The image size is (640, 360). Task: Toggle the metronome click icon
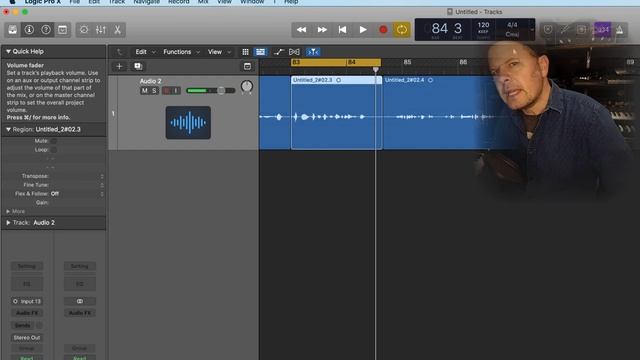(x=620, y=29)
